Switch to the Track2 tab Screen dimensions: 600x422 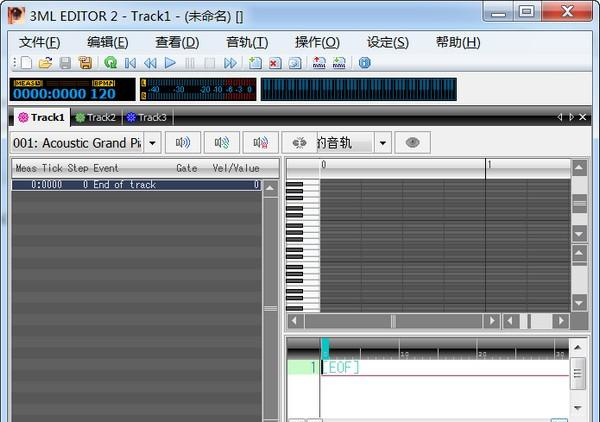click(x=96, y=117)
